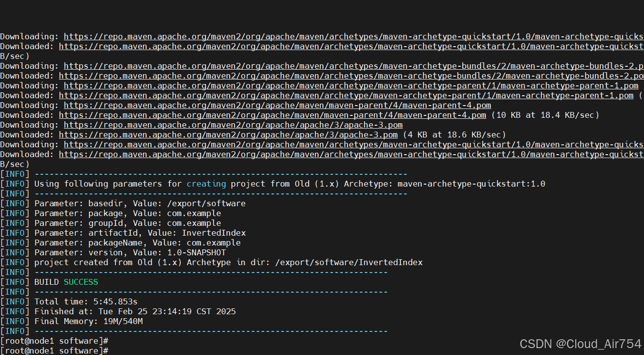Open the Downloading maven-archetype-bundles-2 URL
644x355 pixels.
(354, 66)
